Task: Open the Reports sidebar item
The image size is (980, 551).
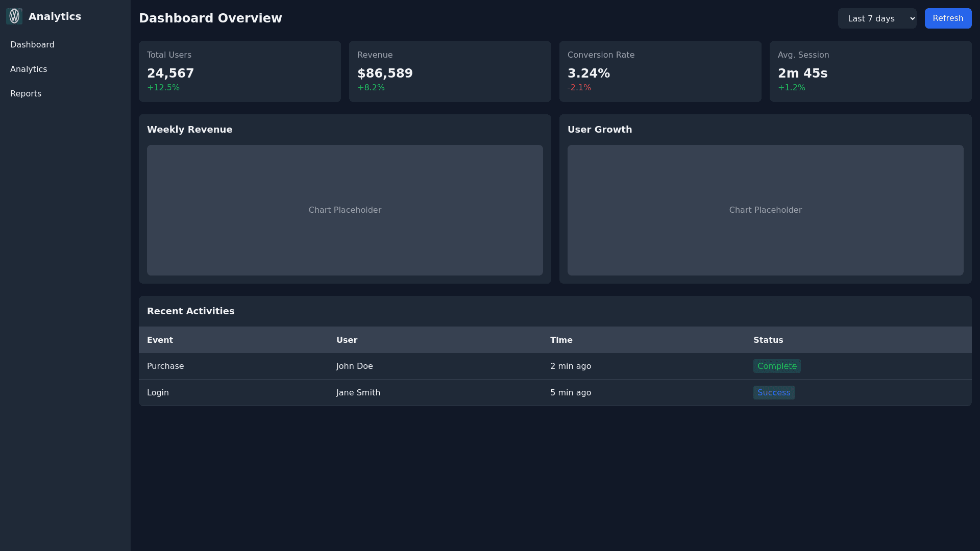Action: pyautogui.click(x=26, y=94)
